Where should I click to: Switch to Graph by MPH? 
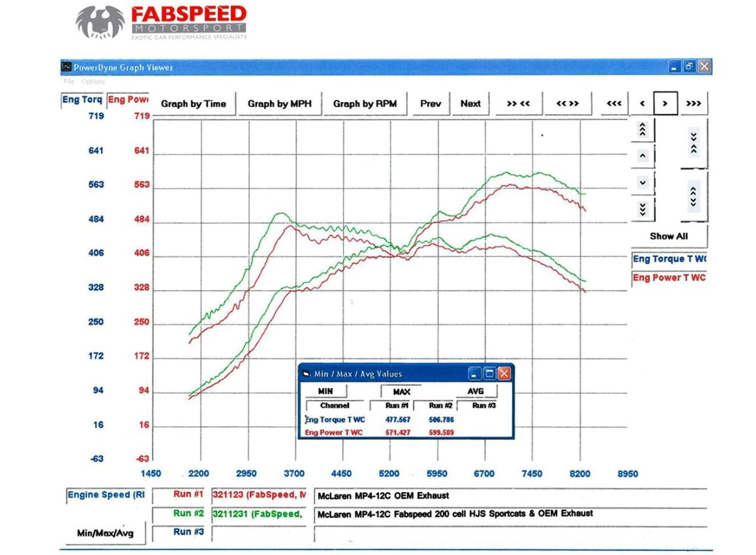point(279,103)
